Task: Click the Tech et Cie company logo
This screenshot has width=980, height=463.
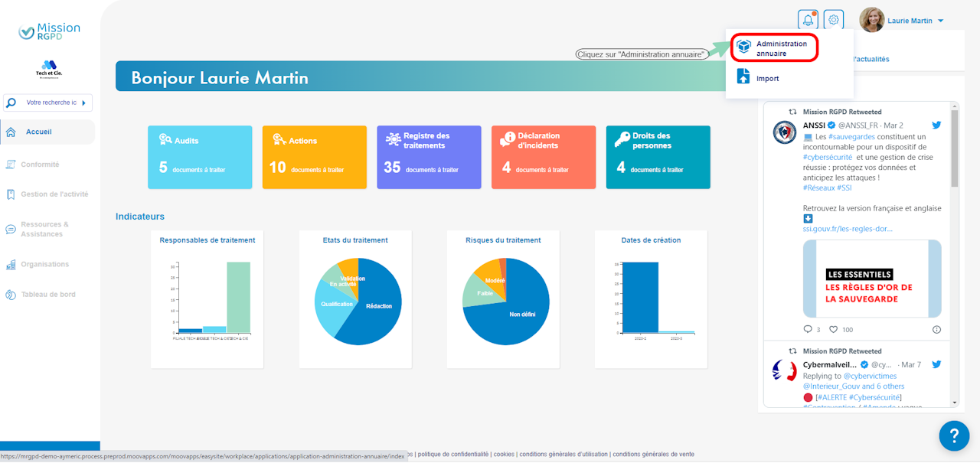Action: [49, 69]
